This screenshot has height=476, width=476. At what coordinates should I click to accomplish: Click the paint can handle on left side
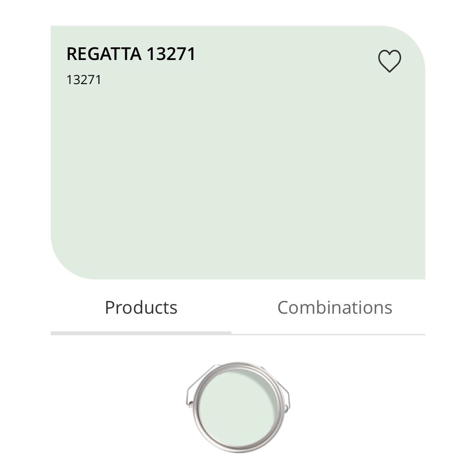pyautogui.click(x=189, y=395)
